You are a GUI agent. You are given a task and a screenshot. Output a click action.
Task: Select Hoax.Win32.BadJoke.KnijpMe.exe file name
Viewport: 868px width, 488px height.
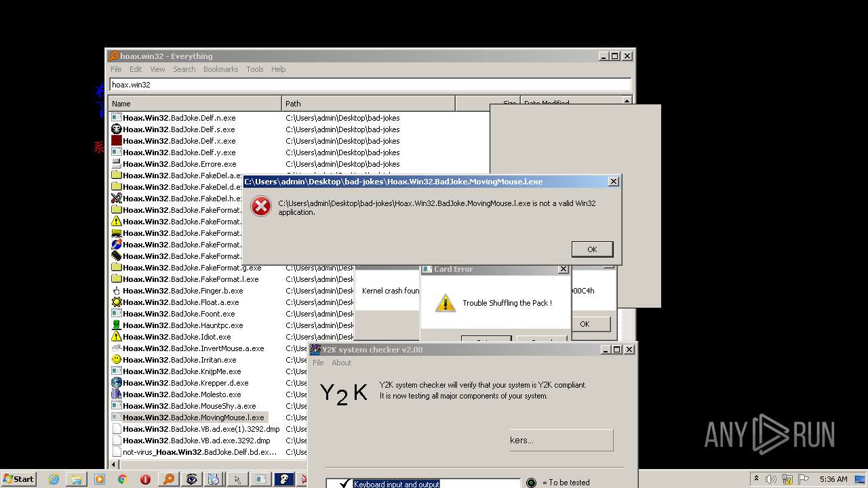point(182,371)
